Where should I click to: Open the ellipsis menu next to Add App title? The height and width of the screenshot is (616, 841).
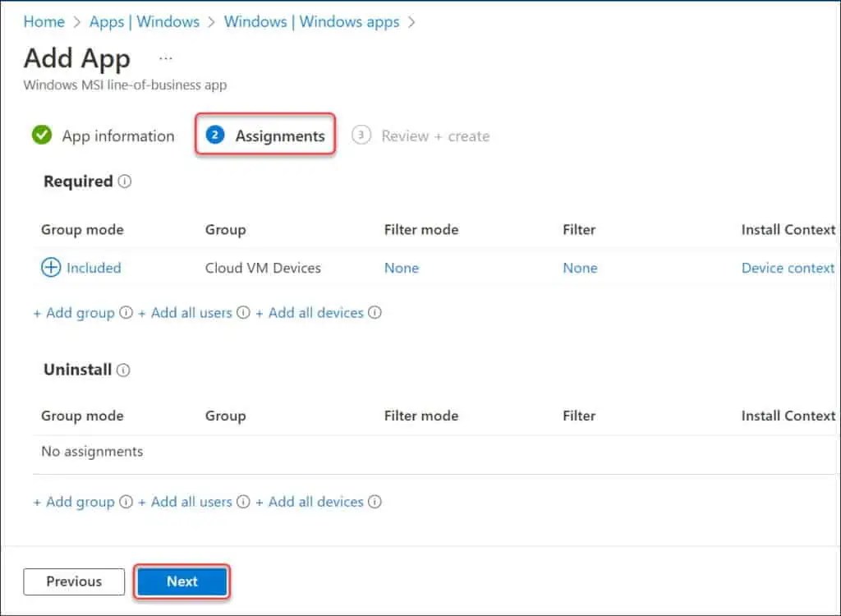click(166, 57)
